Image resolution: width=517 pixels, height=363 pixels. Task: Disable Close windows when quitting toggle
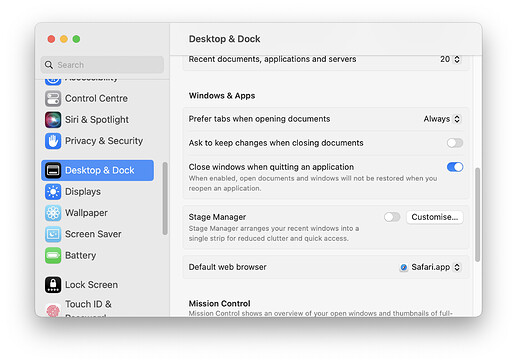[x=455, y=167]
